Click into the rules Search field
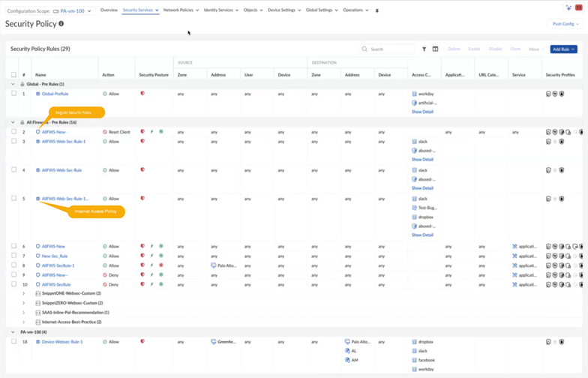This screenshot has height=378, width=588. tap(390, 49)
